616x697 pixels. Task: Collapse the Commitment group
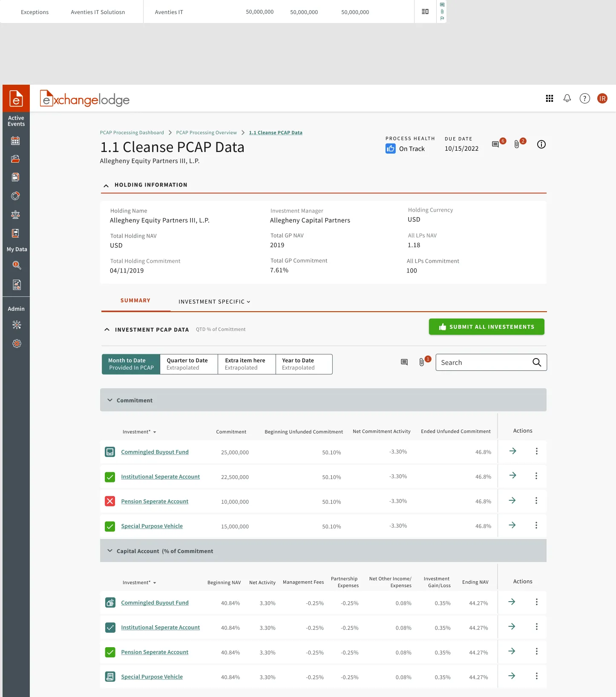110,400
